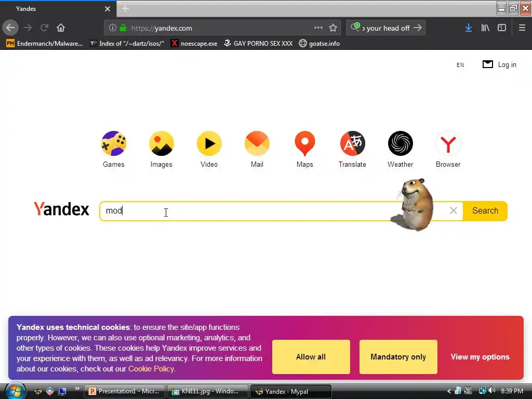Open the network tray icon

pyautogui.click(x=482, y=391)
